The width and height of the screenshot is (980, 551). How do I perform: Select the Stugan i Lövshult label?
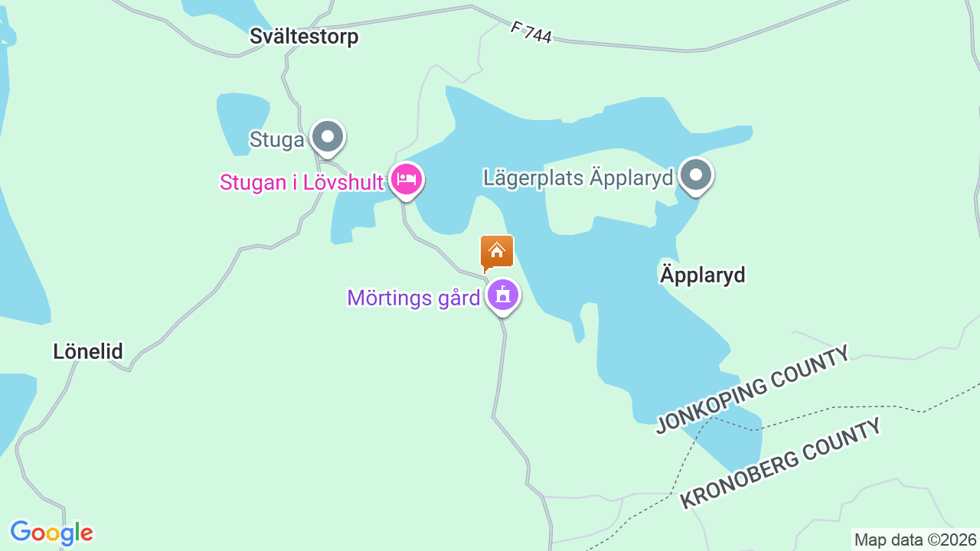tap(302, 182)
